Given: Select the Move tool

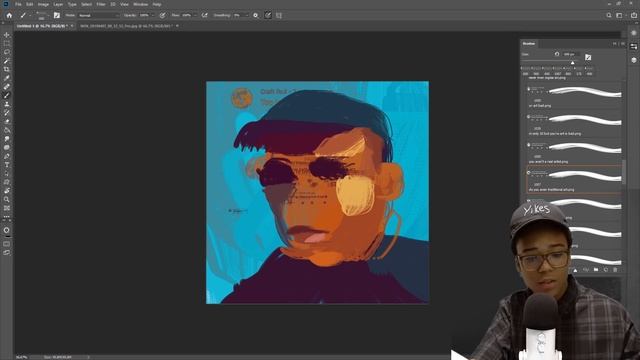Looking at the screenshot, I should [7, 35].
